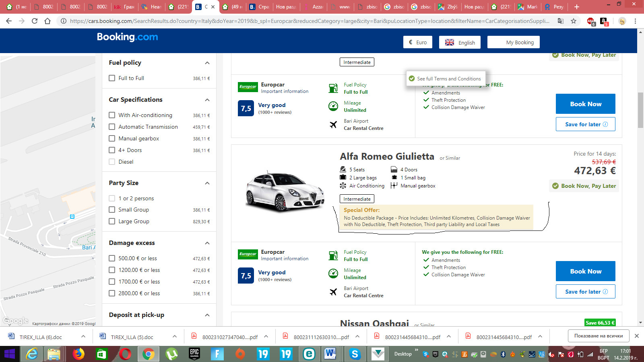This screenshot has width=644, height=362.
Task: Check the Automatic Transmission filter
Action: pos(112,127)
